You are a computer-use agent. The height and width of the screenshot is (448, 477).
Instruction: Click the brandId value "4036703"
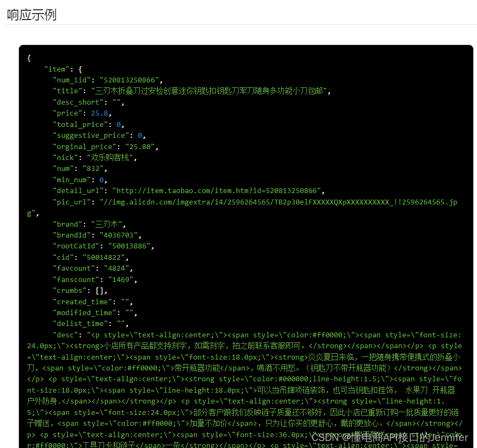pos(119,235)
